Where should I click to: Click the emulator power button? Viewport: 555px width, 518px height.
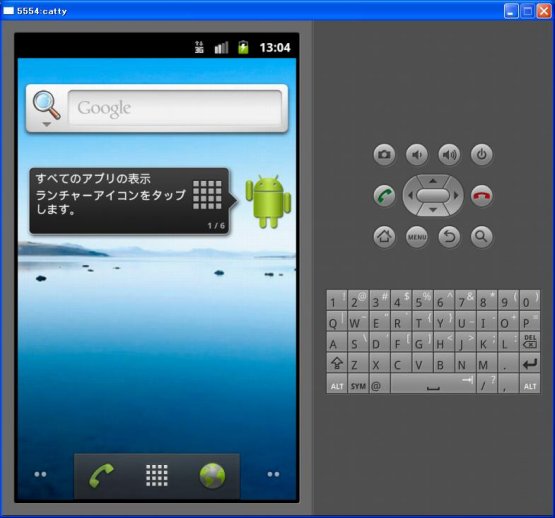[x=481, y=155]
